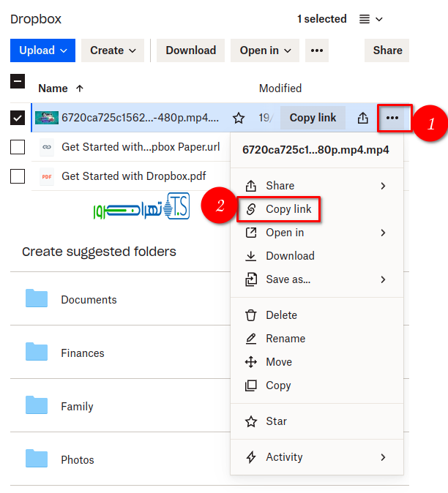Viewport: 448px width, 493px height.
Task: Click the toolbar's three-dot overflow button
Action: click(x=316, y=50)
